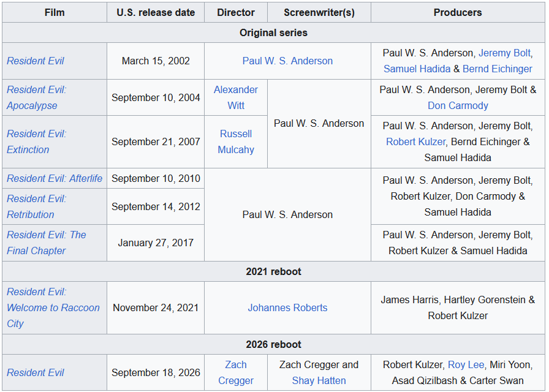Select the U.S. release date column header
This screenshot has height=392, width=549.
click(156, 13)
